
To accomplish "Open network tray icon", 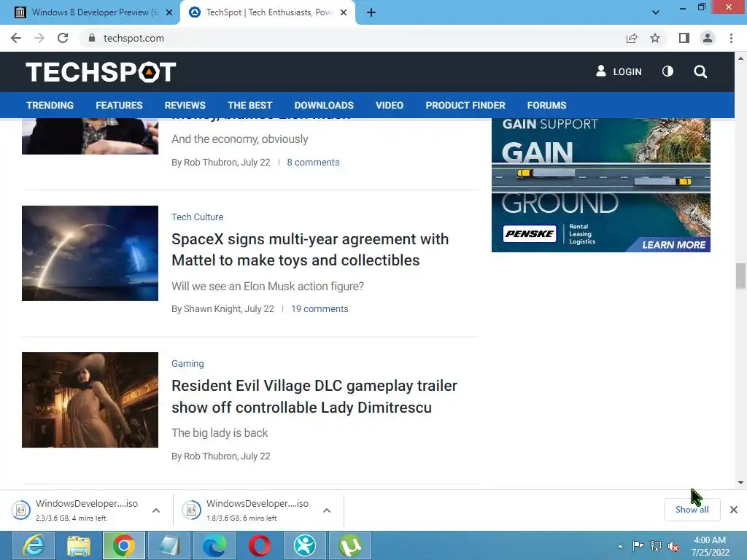I will tap(656, 546).
